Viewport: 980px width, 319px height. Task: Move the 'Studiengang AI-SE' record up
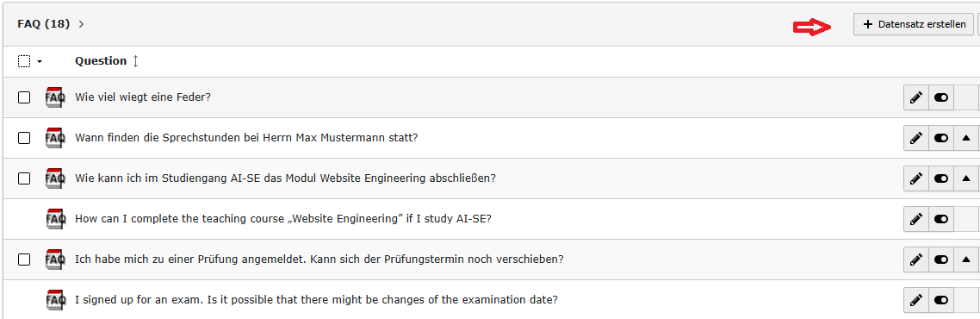tap(966, 178)
